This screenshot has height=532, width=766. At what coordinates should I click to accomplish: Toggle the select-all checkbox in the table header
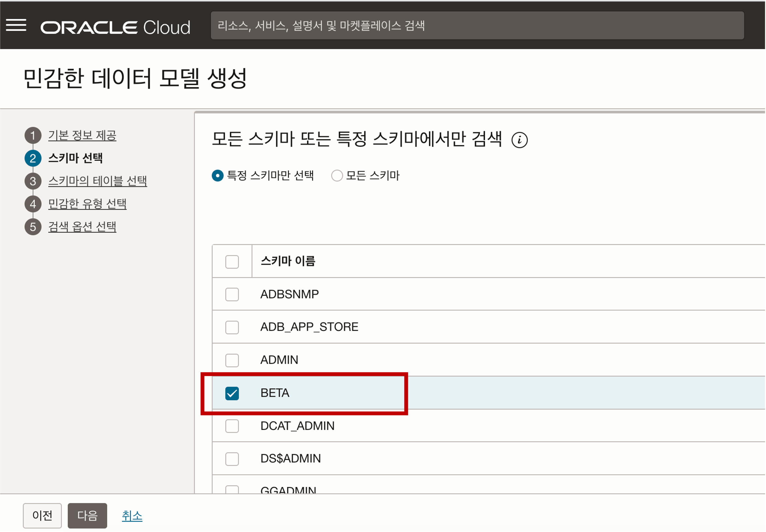click(232, 262)
